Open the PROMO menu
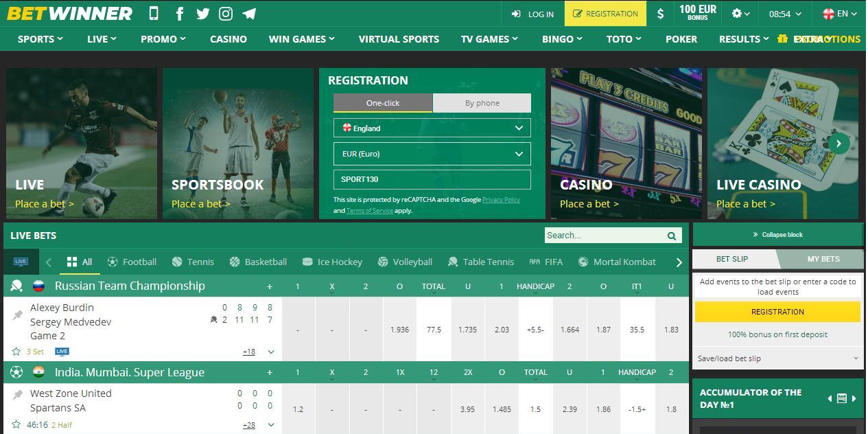Image resolution: width=868 pixels, height=434 pixels. click(x=163, y=39)
